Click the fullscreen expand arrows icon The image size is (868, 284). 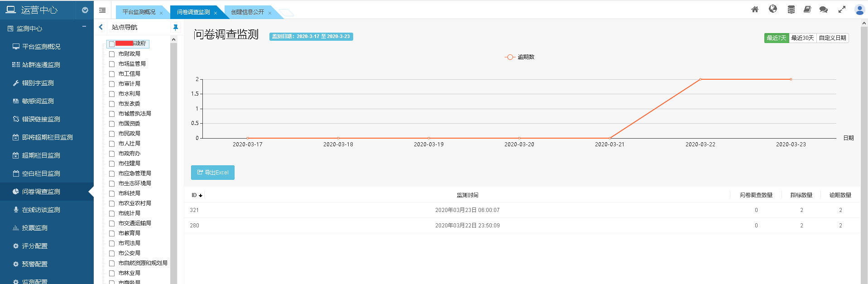[842, 10]
